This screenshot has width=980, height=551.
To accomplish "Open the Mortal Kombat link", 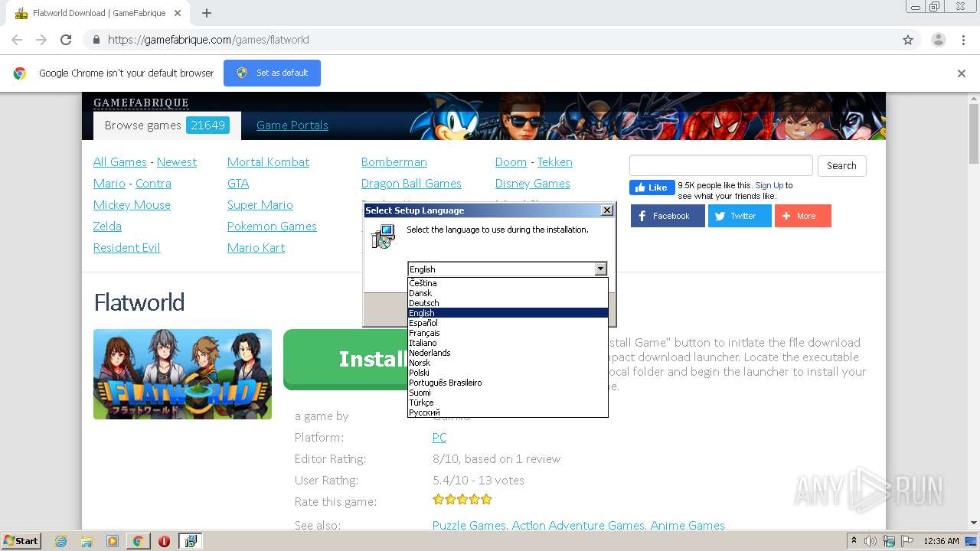I will [x=268, y=162].
